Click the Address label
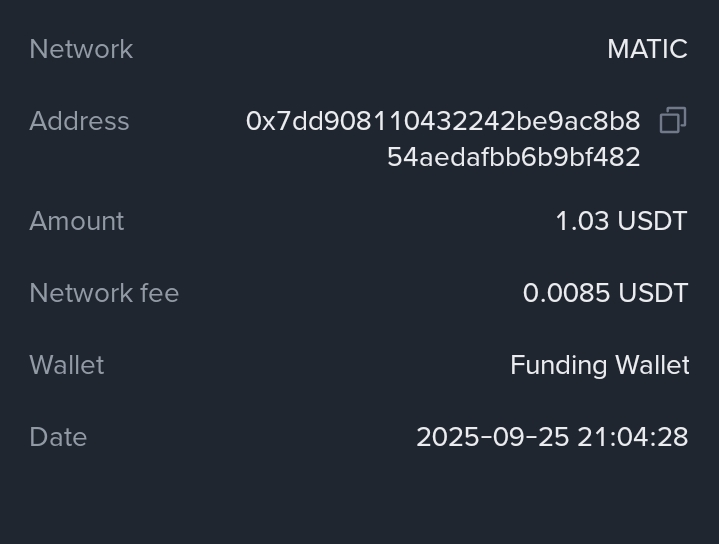Viewport: 719px width, 544px height. (79, 121)
